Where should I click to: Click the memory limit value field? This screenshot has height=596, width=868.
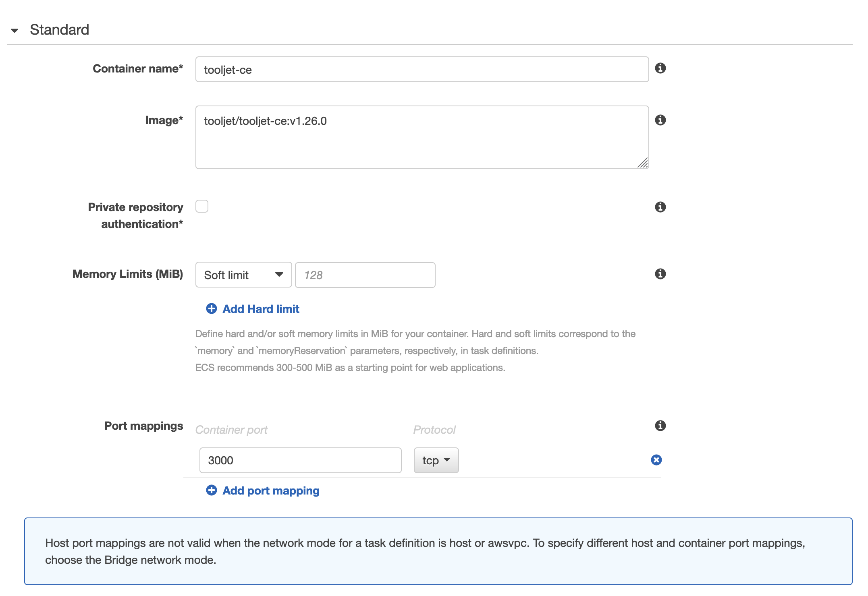(x=365, y=275)
